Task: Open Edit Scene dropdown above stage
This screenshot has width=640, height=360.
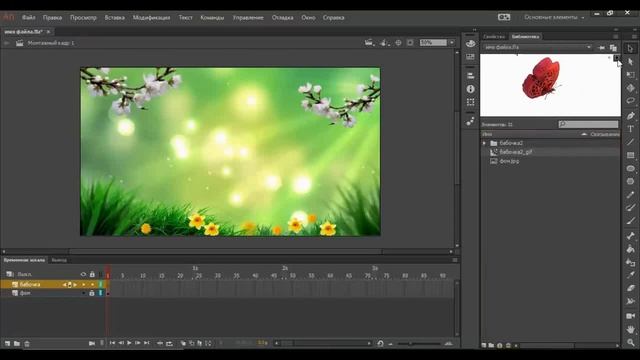Action: point(369,42)
